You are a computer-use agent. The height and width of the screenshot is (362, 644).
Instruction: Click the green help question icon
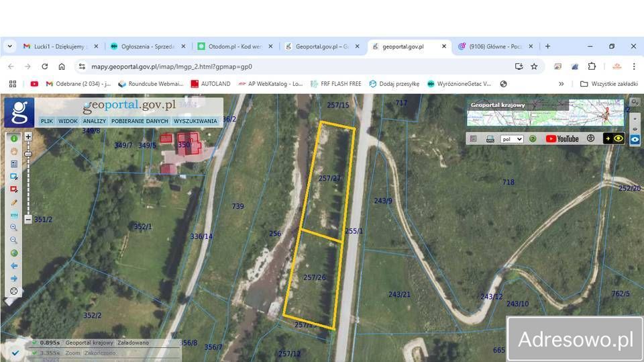point(533,138)
